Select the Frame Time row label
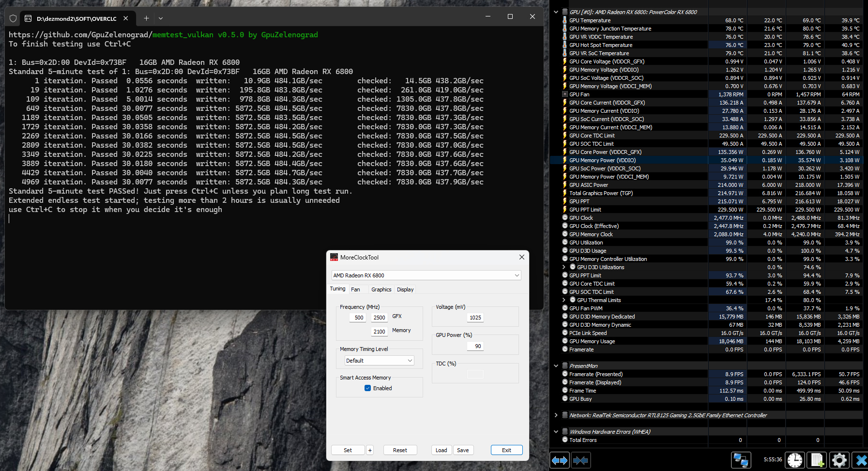The width and height of the screenshot is (868, 471). coord(582,391)
